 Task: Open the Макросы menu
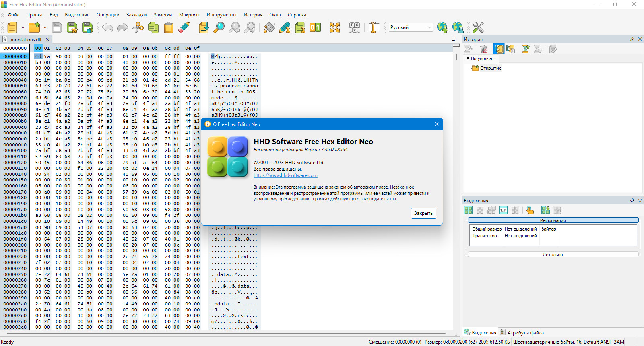(189, 15)
